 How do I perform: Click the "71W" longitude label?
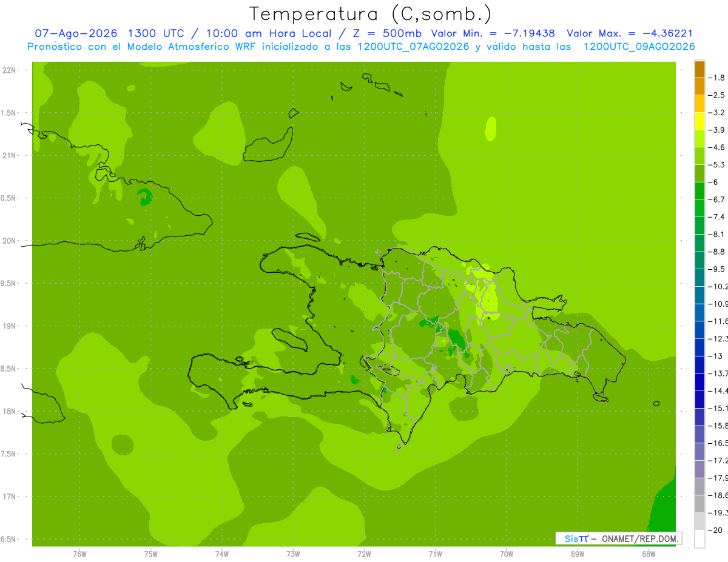pos(435,554)
